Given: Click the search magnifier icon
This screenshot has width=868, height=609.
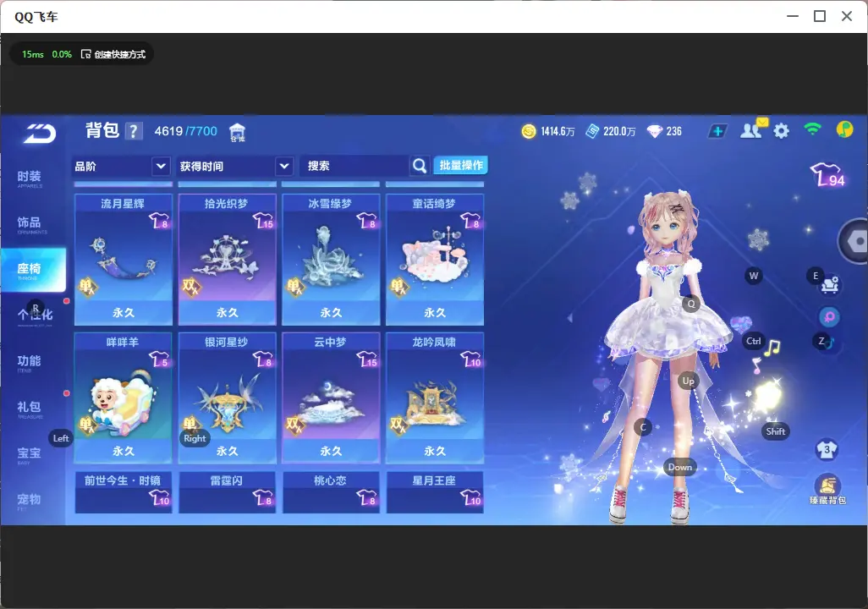Looking at the screenshot, I should [x=420, y=166].
